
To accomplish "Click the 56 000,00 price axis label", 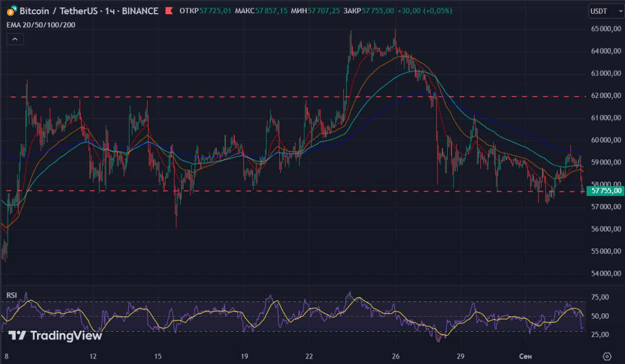I will (606, 229).
